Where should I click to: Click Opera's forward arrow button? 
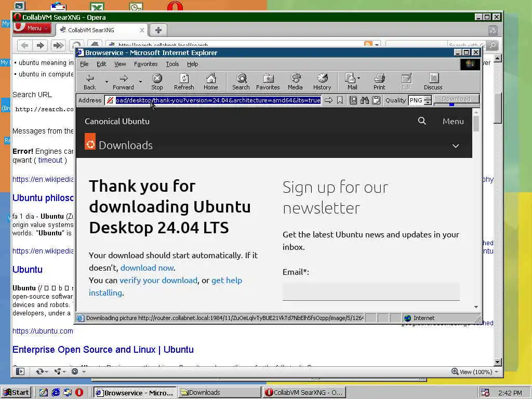pos(41,46)
